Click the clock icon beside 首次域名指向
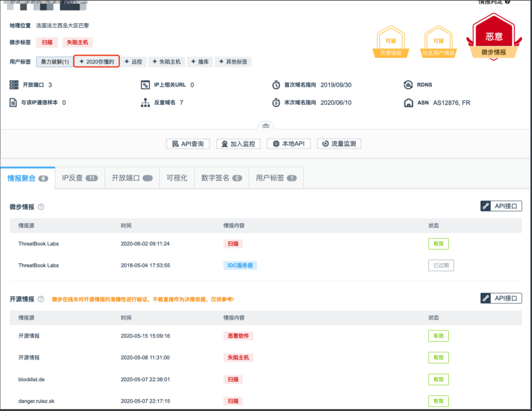The width and height of the screenshot is (532, 411). point(276,84)
